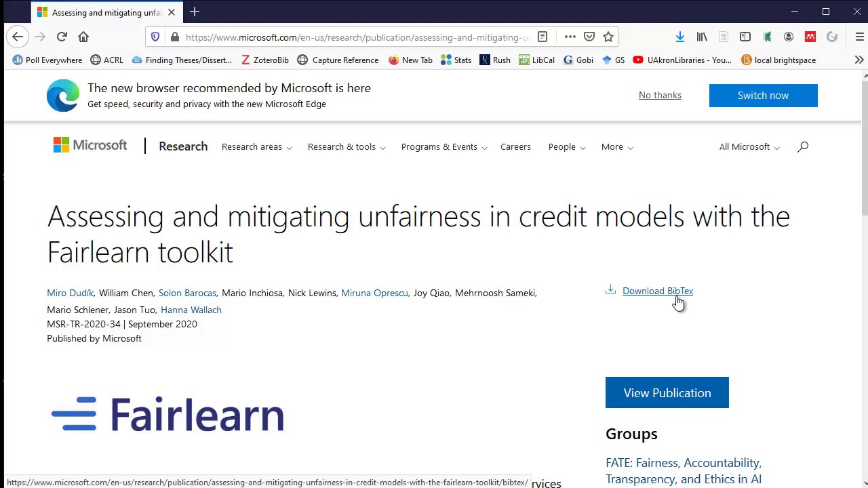Reload the page with the refresh icon
Viewport: 868px width, 488px height.
click(x=62, y=37)
